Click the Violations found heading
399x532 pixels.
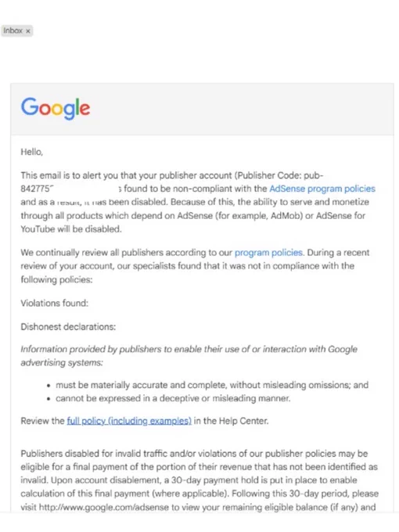54,304
